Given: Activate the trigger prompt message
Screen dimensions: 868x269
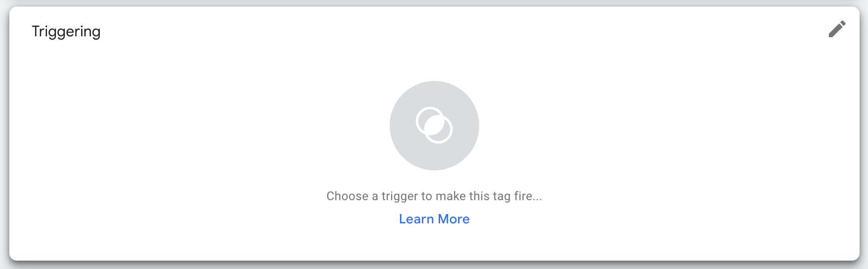Looking at the screenshot, I should coord(434,196).
